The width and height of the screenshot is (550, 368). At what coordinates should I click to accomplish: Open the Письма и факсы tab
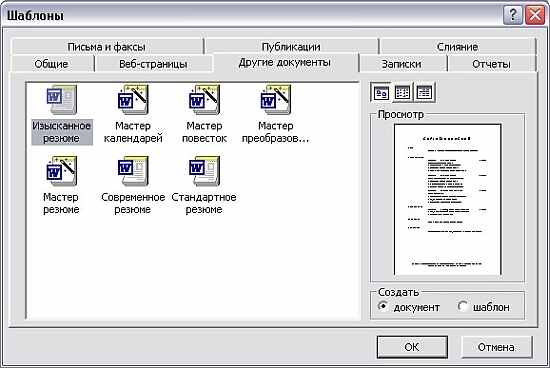click(x=107, y=47)
